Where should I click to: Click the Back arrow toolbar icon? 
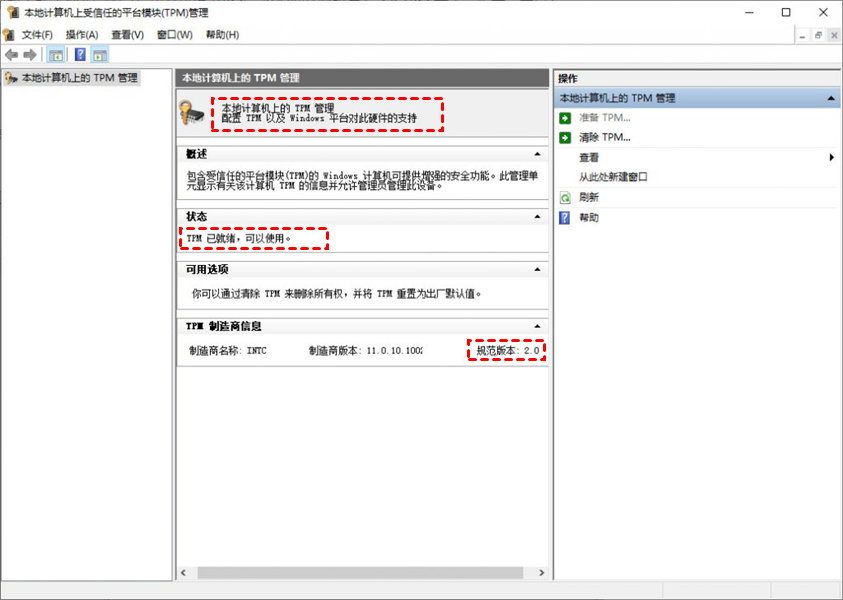[x=11, y=55]
